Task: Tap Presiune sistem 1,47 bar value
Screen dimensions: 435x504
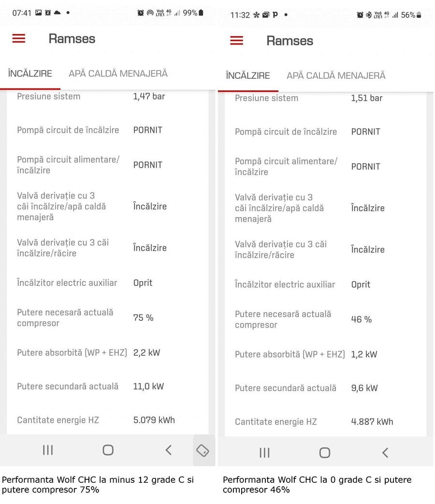Action: (149, 97)
